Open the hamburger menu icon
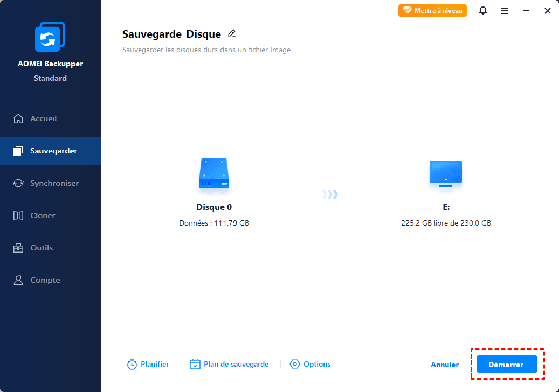 [505, 11]
